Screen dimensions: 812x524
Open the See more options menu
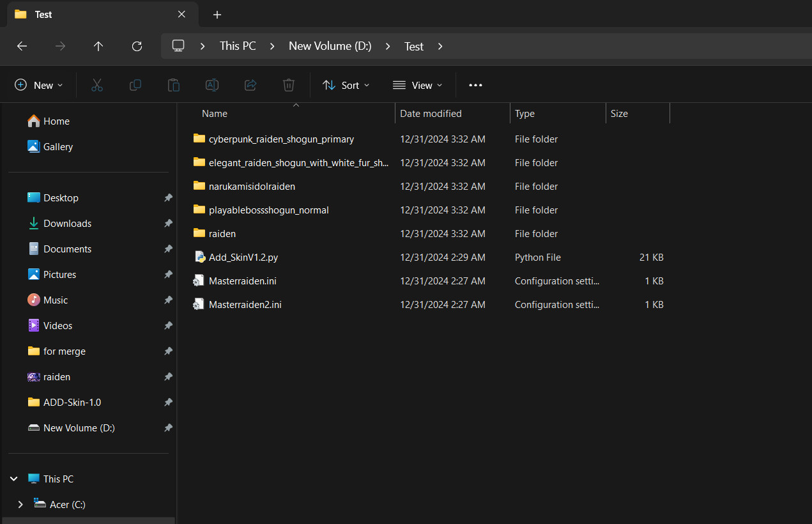click(x=475, y=84)
